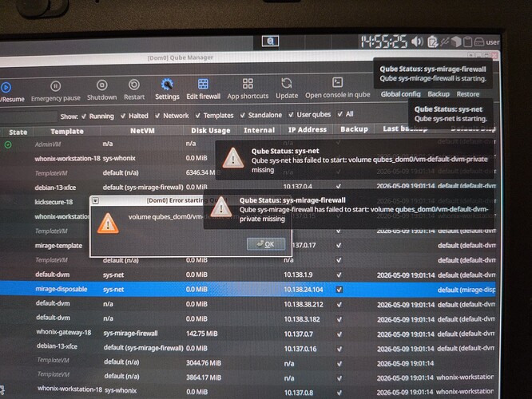The height and width of the screenshot is (399, 532).
Task: Sort by the NetVM column header
Action: 142,131
